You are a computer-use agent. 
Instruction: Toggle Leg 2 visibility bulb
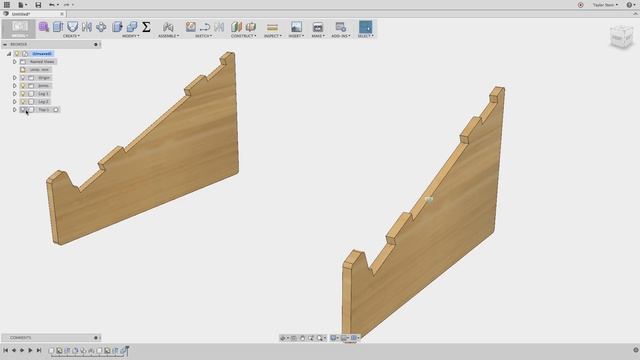click(x=23, y=101)
